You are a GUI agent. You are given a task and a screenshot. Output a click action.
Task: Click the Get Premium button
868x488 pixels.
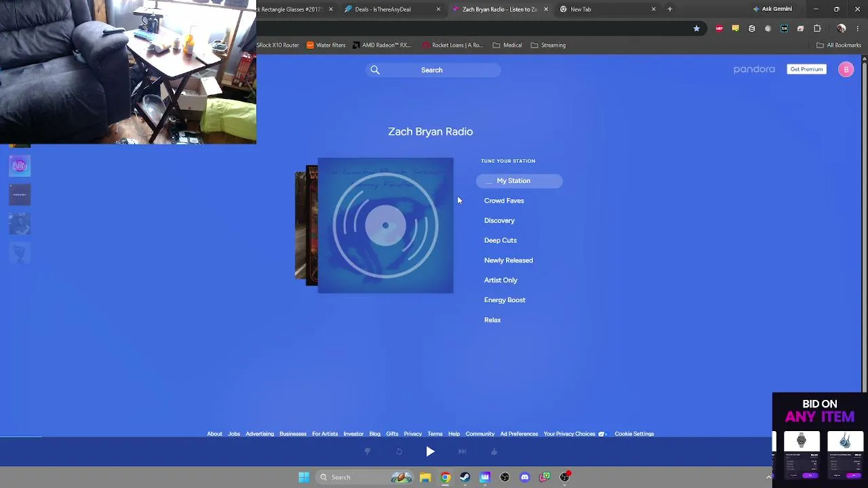click(806, 69)
